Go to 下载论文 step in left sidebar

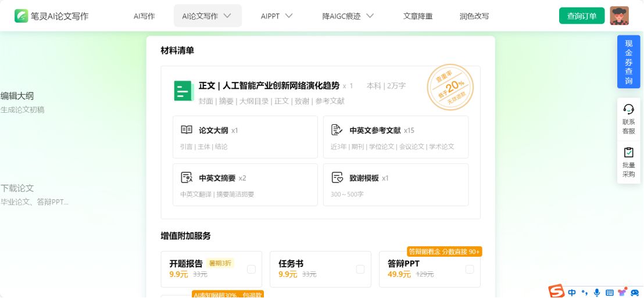click(17, 188)
